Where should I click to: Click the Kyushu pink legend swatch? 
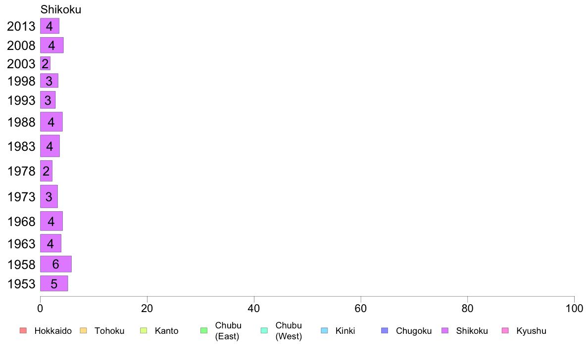coord(505,331)
